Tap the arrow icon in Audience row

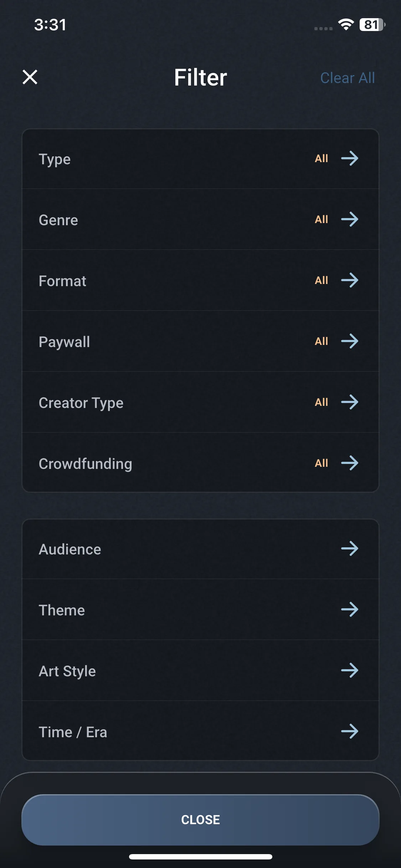point(349,549)
